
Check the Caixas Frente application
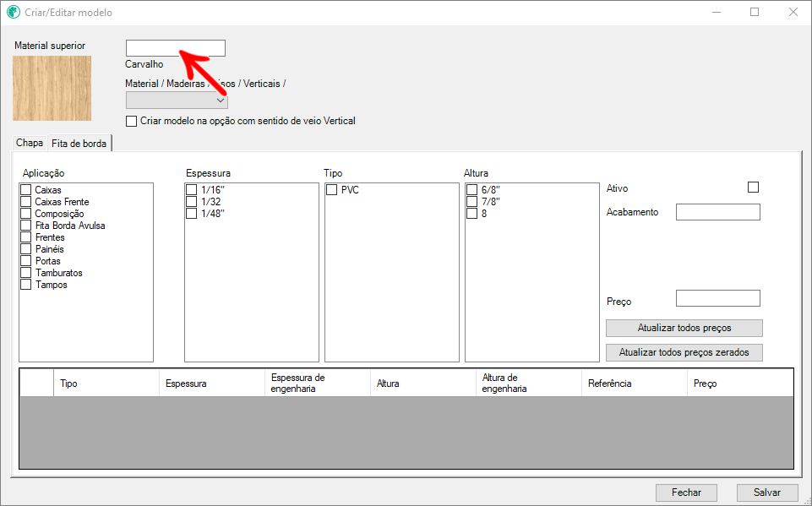point(26,201)
